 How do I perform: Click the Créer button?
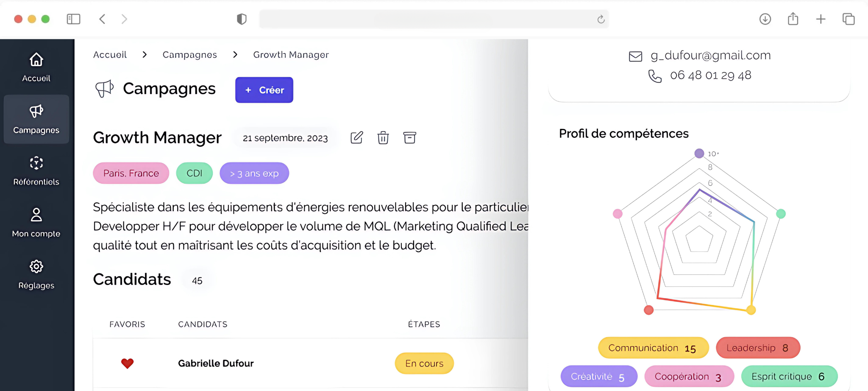[264, 90]
